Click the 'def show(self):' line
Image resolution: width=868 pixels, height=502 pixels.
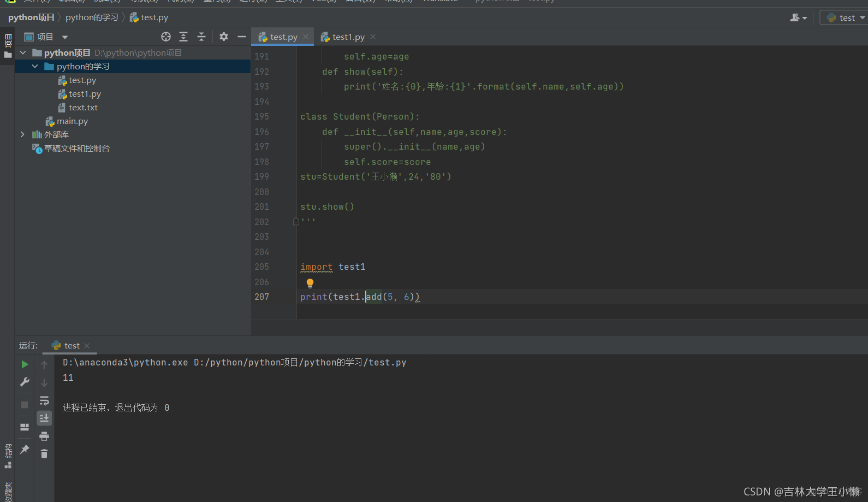coord(362,72)
